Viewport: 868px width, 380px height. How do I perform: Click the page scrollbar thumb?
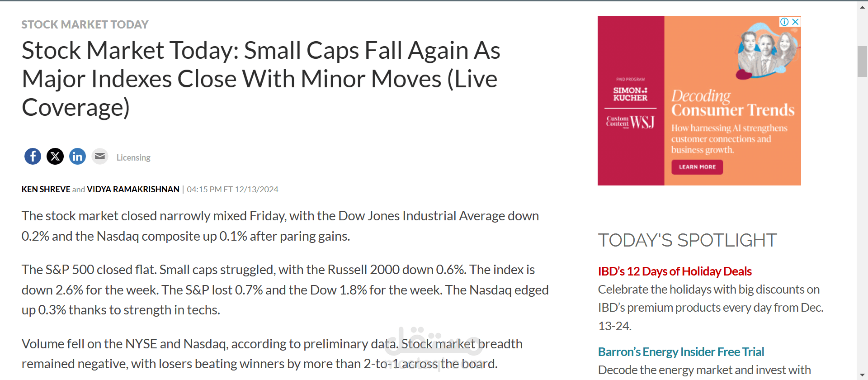[863, 62]
